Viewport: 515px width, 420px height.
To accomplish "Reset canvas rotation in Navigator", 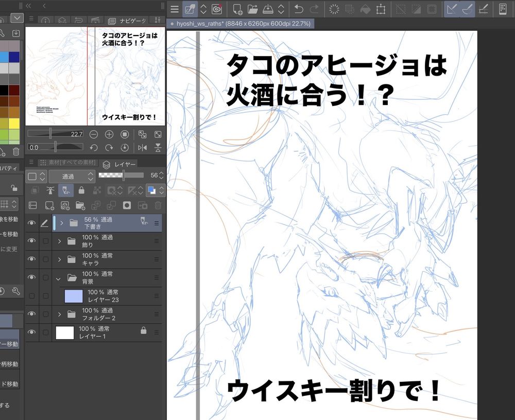I will click(x=125, y=148).
